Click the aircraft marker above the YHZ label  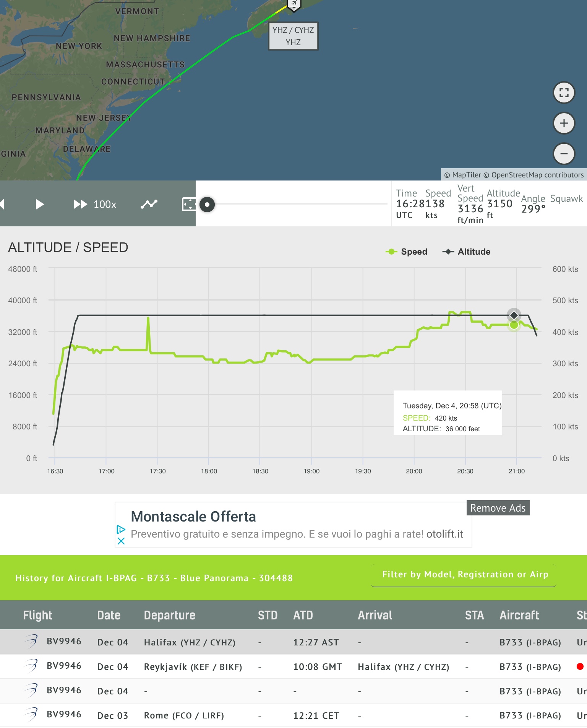(x=293, y=5)
